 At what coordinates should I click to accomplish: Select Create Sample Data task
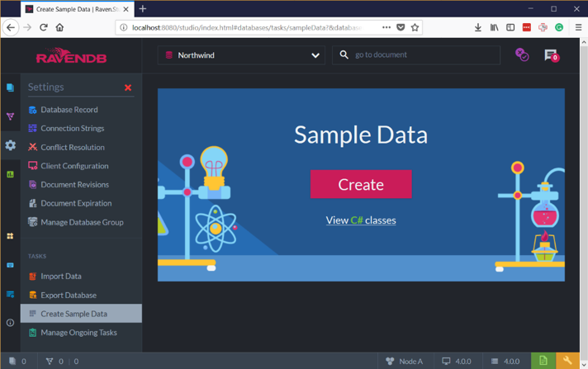coord(81,313)
